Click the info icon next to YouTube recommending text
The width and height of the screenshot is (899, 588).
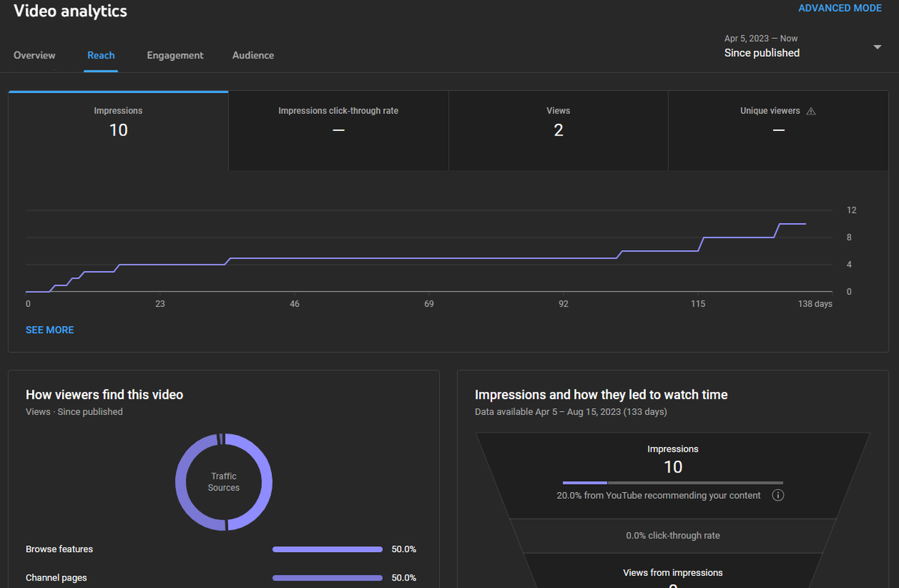pyautogui.click(x=778, y=495)
